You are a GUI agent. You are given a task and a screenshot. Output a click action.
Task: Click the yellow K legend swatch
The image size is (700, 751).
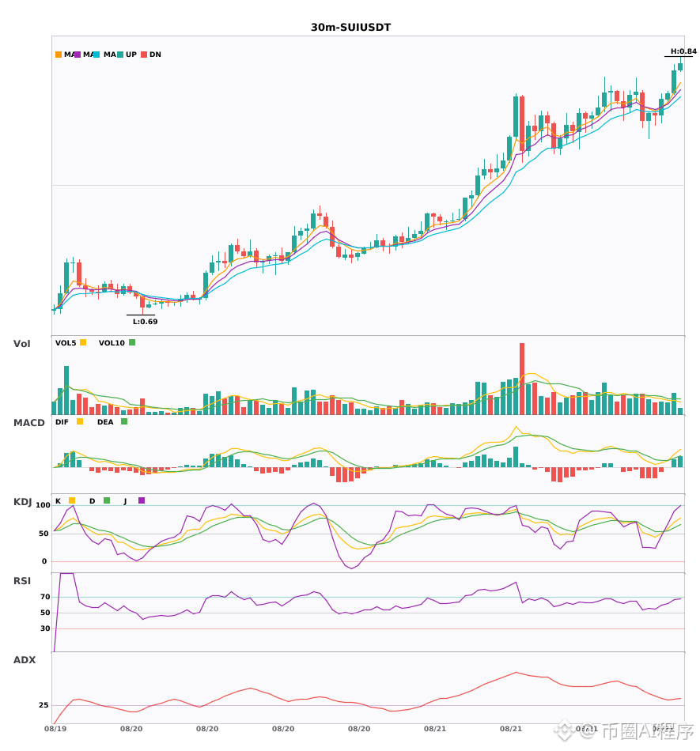pyautogui.click(x=72, y=500)
